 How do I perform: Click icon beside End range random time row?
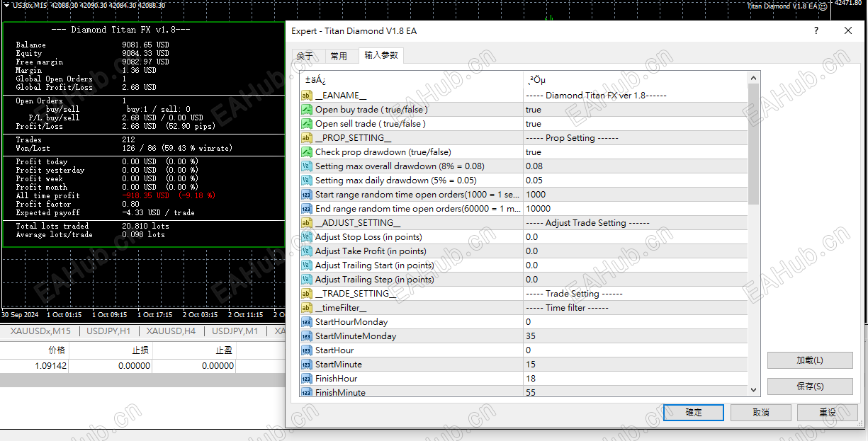tap(306, 209)
